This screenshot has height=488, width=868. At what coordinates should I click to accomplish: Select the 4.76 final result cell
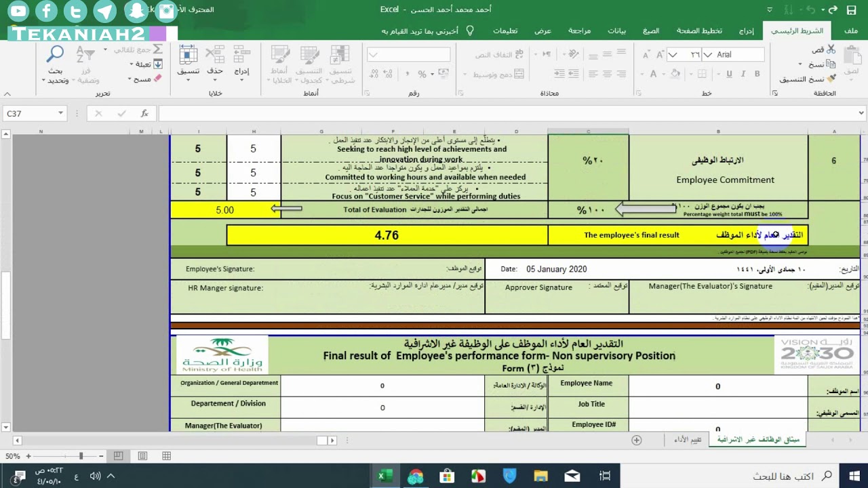[387, 235]
